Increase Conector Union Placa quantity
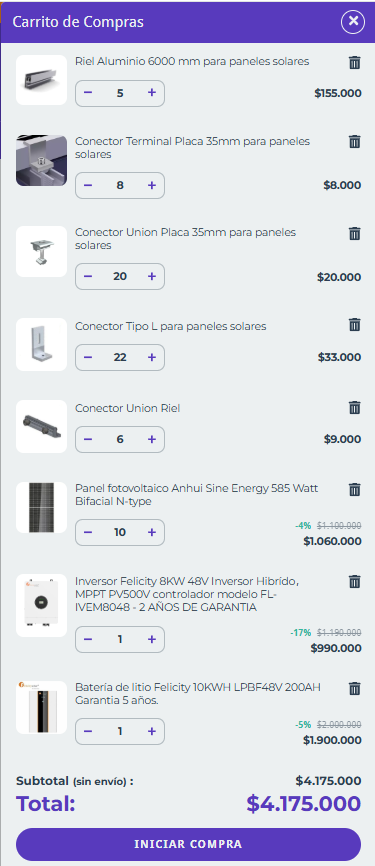The width and height of the screenshot is (375, 866). tap(152, 276)
